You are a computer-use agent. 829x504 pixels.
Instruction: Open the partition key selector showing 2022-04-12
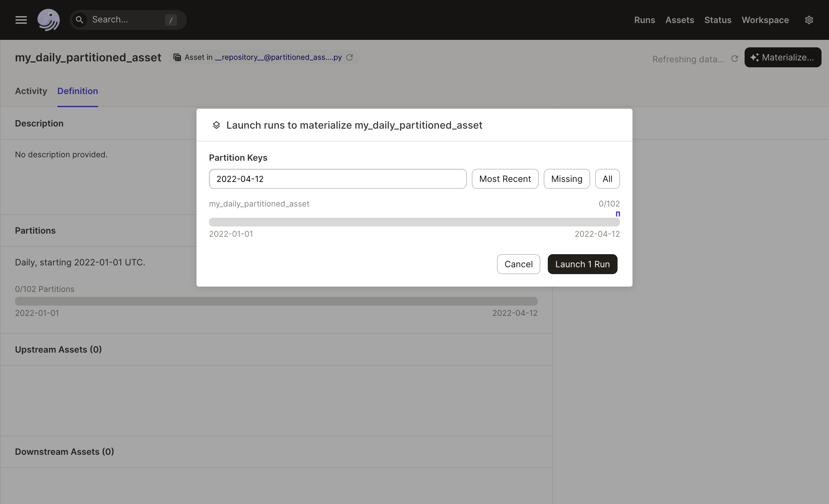[338, 179]
